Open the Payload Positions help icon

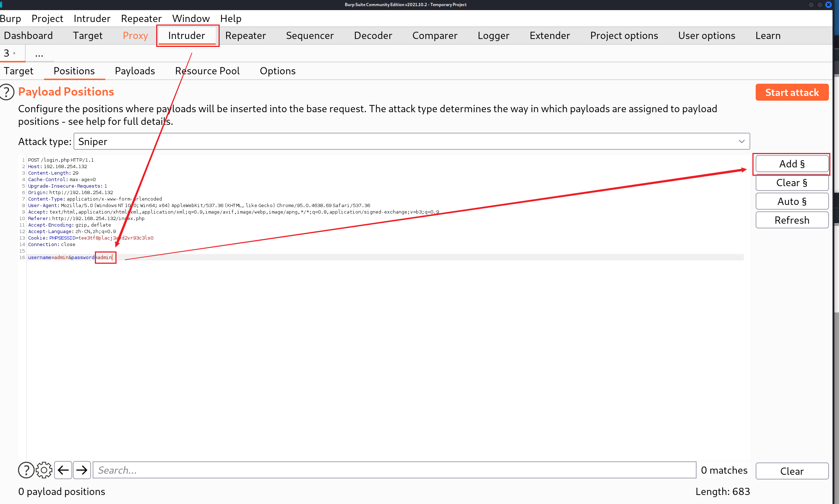click(x=6, y=92)
